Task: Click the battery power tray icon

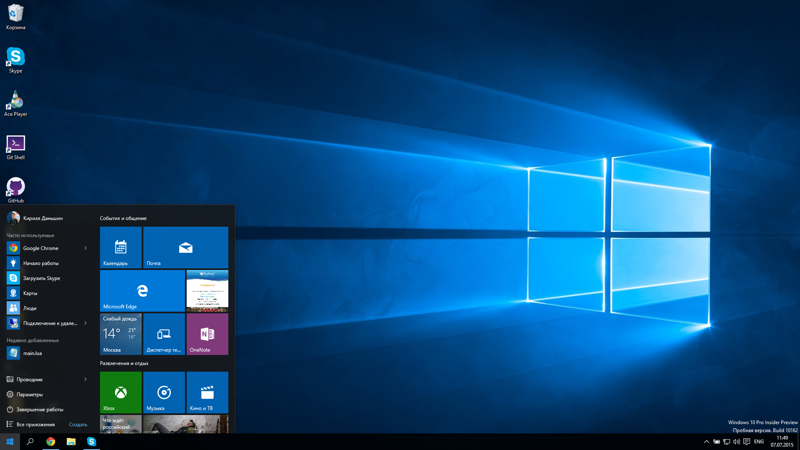Action: tap(716, 442)
